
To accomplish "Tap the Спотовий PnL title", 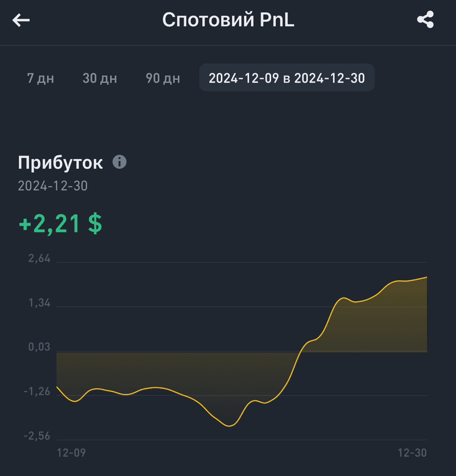I will pos(228,20).
